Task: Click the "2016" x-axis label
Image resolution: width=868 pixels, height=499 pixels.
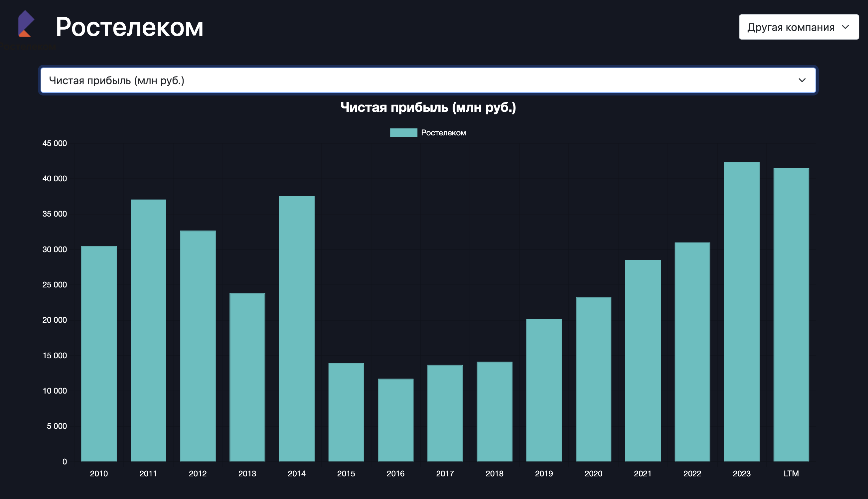Action: 396,474
